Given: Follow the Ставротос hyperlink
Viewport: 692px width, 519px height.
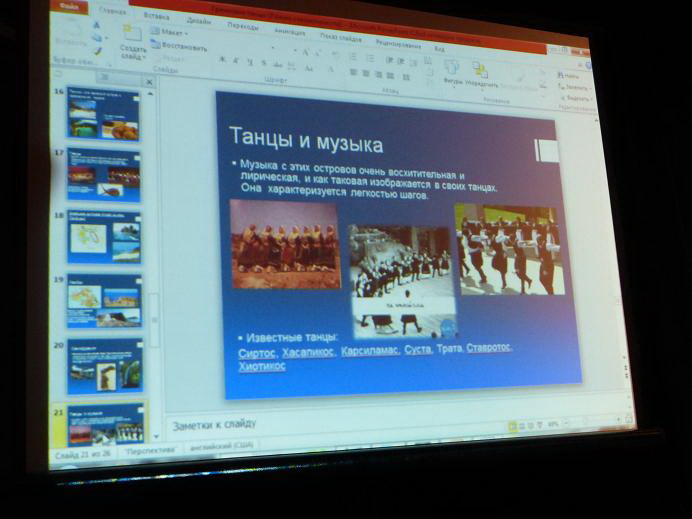Looking at the screenshot, I should click(x=489, y=348).
